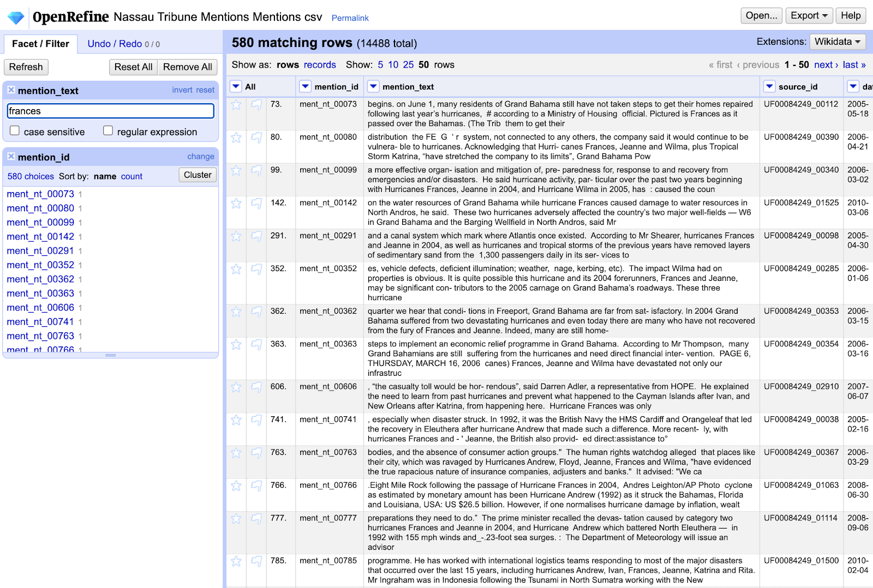Refresh the facets
The height and width of the screenshot is (588, 873).
(x=26, y=67)
